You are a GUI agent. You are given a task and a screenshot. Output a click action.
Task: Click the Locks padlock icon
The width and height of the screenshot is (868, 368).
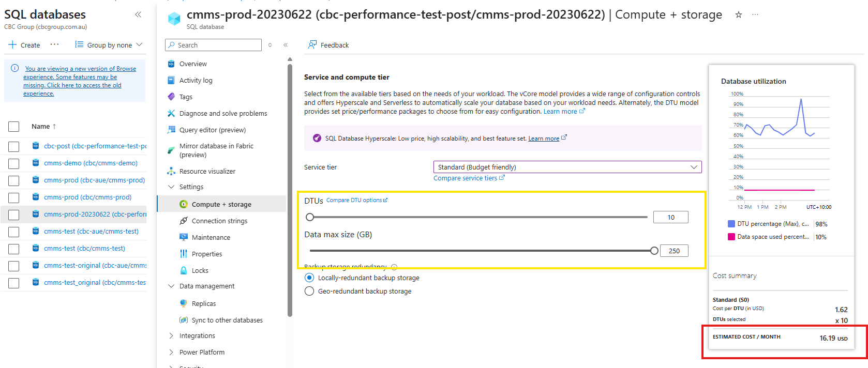tap(184, 270)
